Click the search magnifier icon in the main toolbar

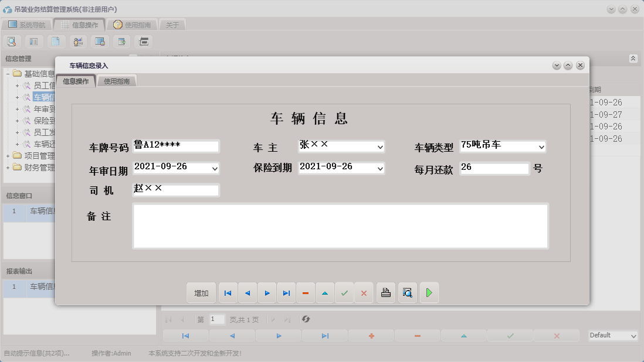pyautogui.click(x=12, y=41)
